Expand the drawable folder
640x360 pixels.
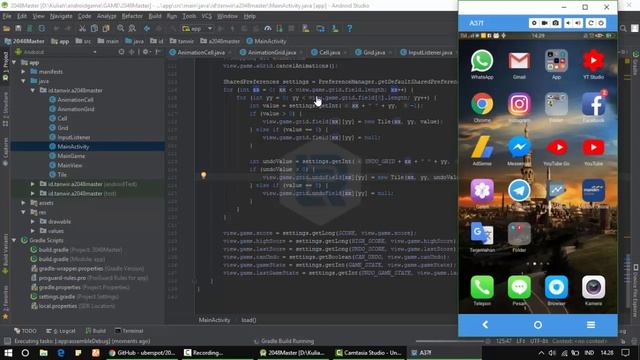click(33, 222)
